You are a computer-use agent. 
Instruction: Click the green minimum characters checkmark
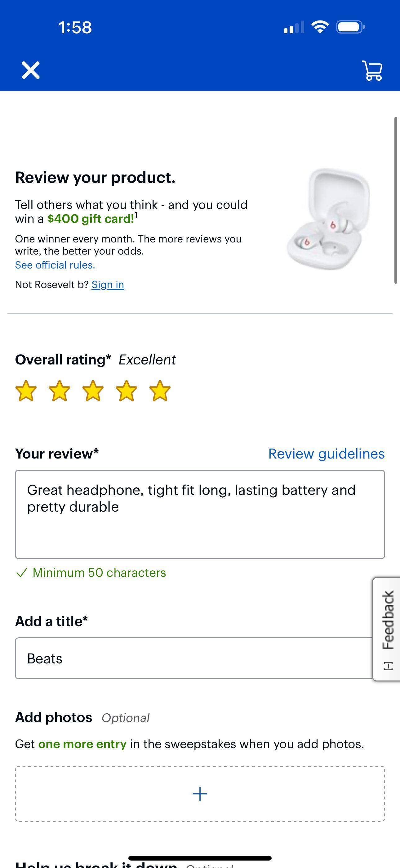[x=22, y=572]
